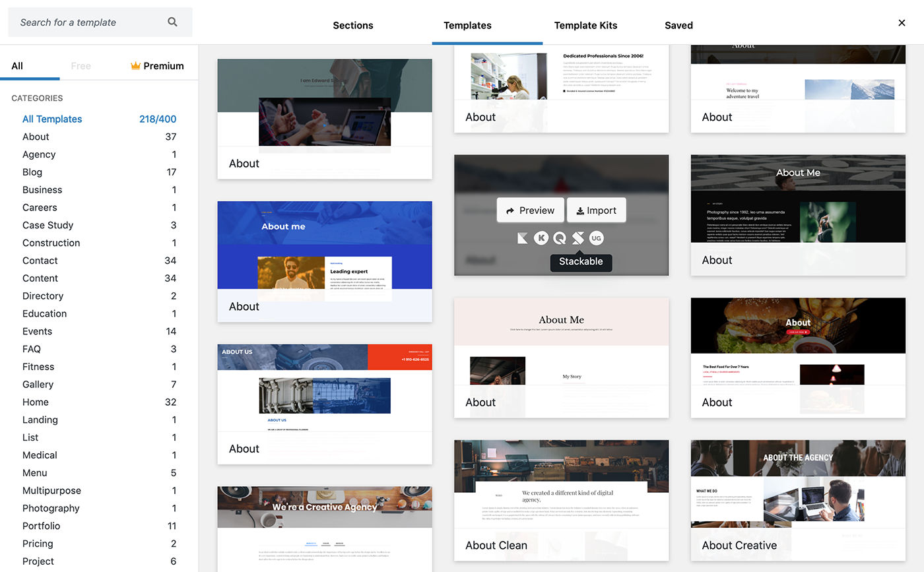Open the Template Kits tab

(585, 25)
